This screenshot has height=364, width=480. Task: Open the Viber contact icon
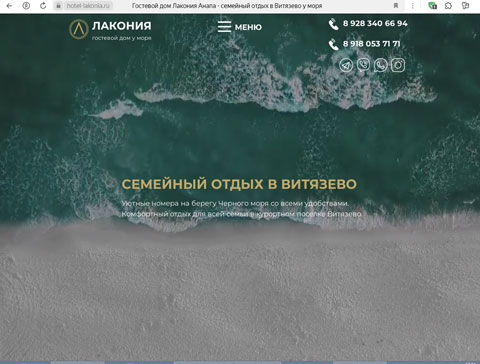[363, 65]
